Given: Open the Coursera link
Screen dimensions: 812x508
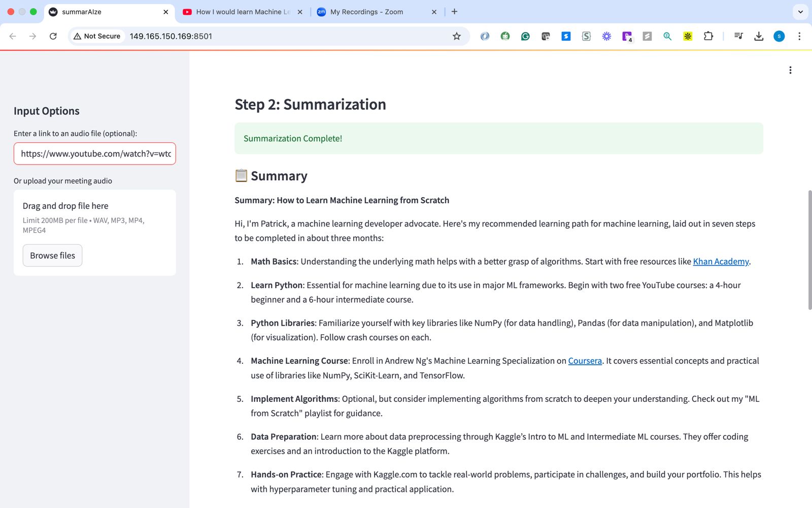Looking at the screenshot, I should pyautogui.click(x=585, y=361).
